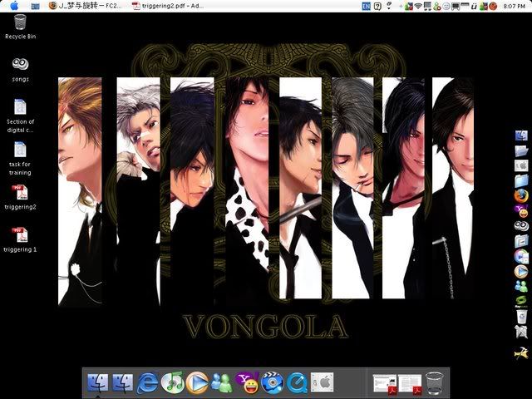
Task: Open the green music-note CD app in dock
Action: (x=172, y=382)
